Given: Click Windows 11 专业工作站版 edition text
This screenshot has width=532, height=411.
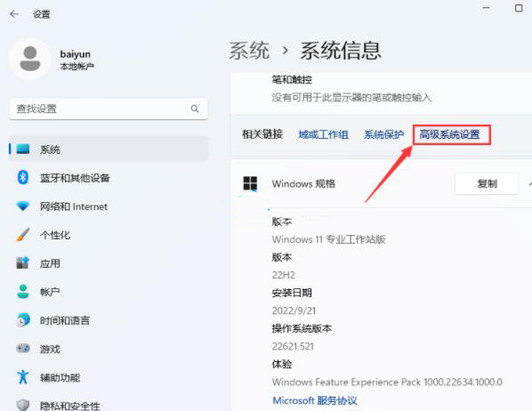Looking at the screenshot, I should [328, 239].
